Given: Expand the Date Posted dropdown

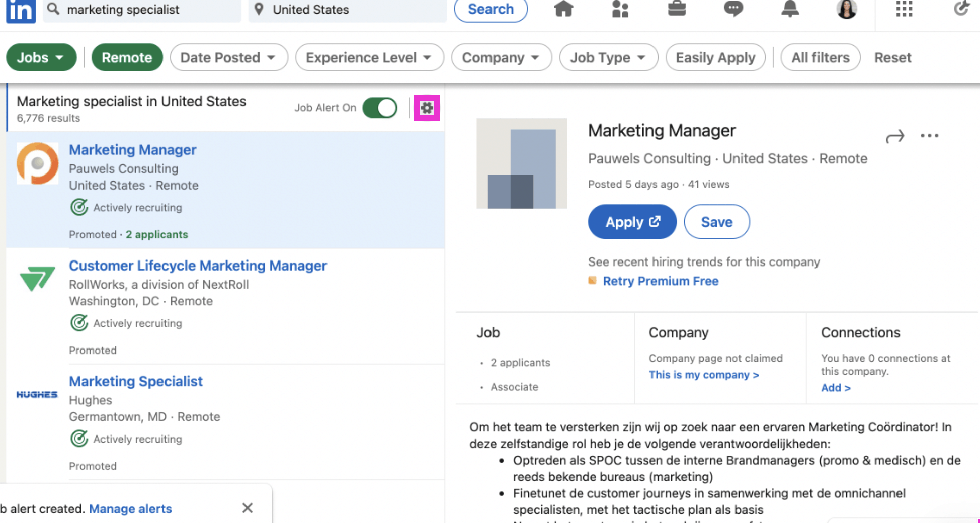Looking at the screenshot, I should 229,57.
